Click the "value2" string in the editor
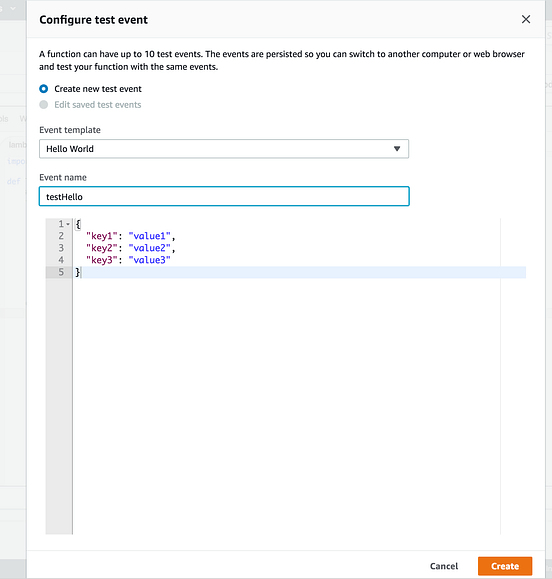The image size is (552, 579). 150,248
